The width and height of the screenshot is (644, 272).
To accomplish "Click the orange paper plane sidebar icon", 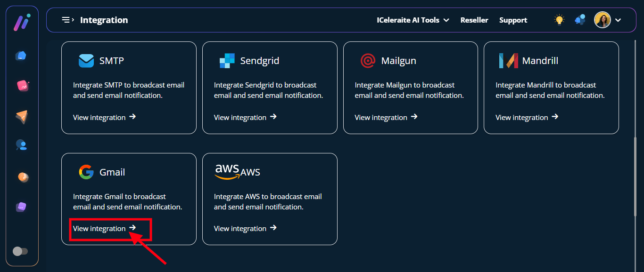I will coord(22,116).
